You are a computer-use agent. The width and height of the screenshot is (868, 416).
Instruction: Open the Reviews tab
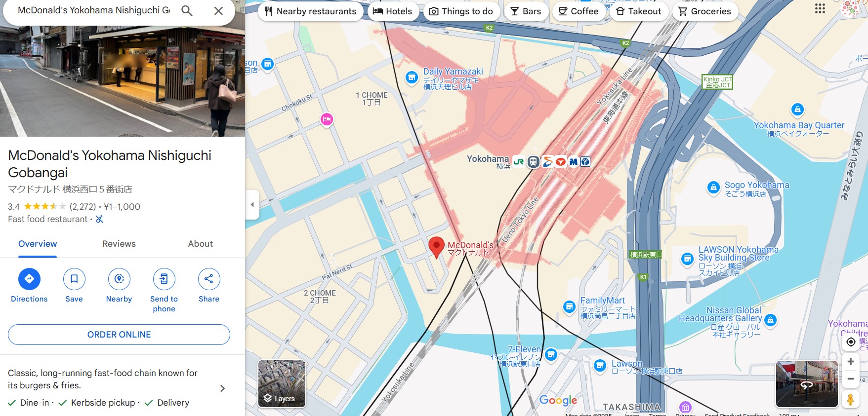click(x=119, y=244)
